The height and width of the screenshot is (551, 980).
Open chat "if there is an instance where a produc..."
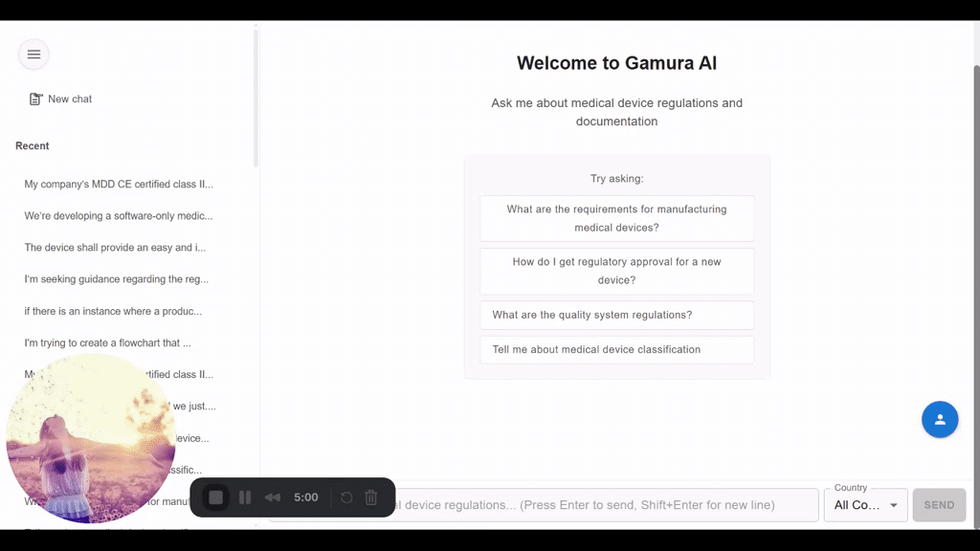coord(113,311)
